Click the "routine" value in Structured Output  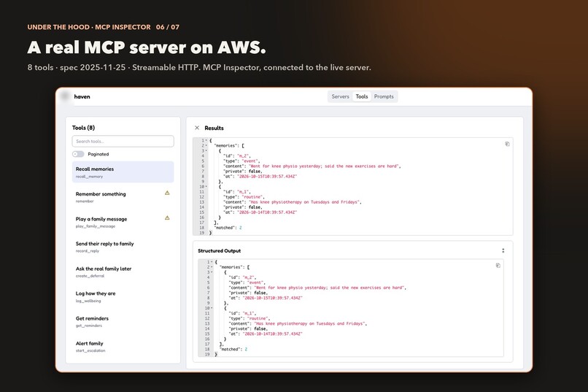[259, 318]
